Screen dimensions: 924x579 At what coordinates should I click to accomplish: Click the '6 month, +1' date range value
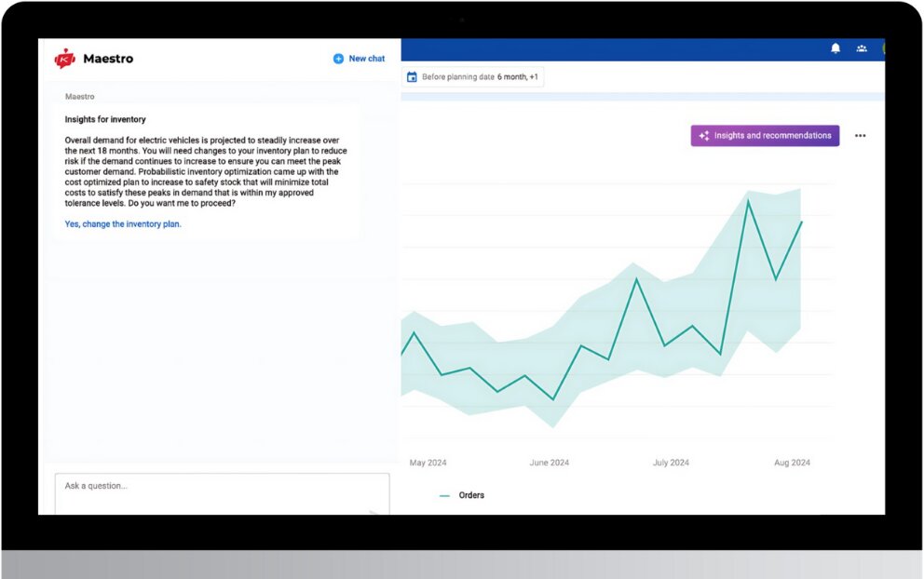(517, 77)
